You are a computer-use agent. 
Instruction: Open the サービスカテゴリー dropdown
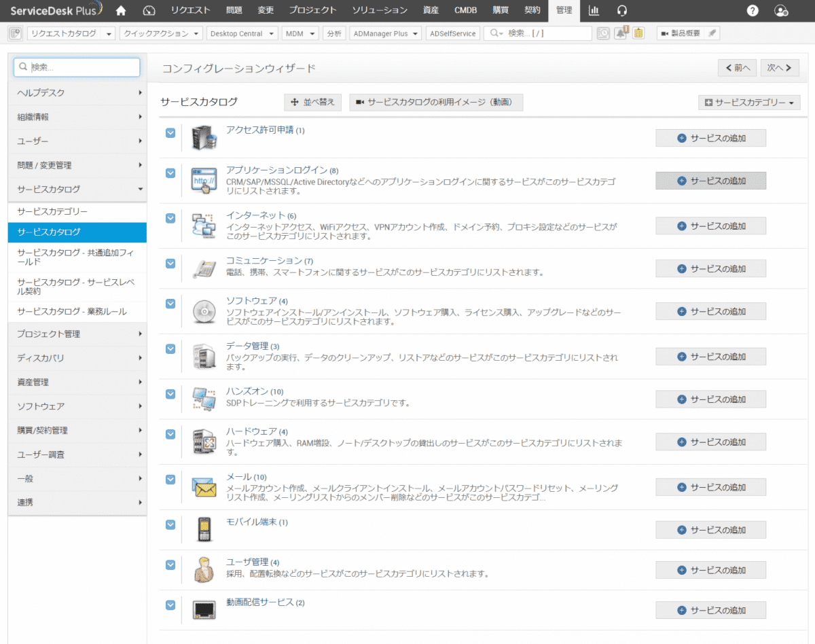point(749,103)
